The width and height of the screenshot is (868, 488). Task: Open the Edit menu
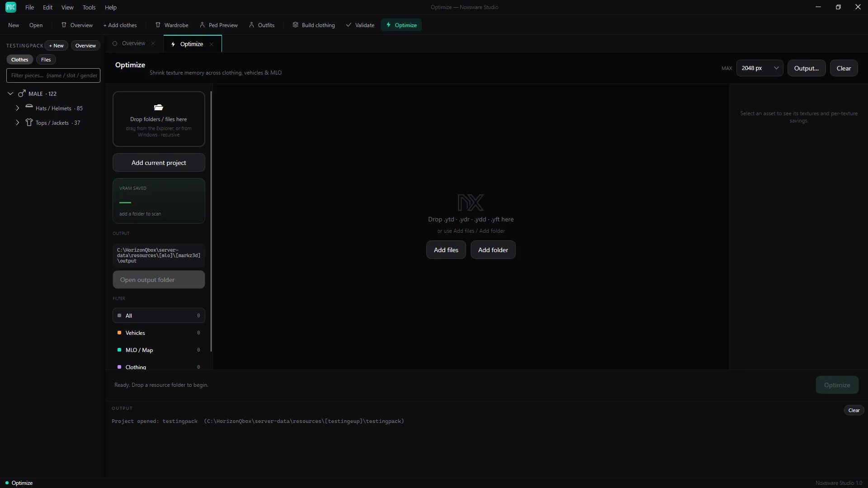click(x=47, y=7)
